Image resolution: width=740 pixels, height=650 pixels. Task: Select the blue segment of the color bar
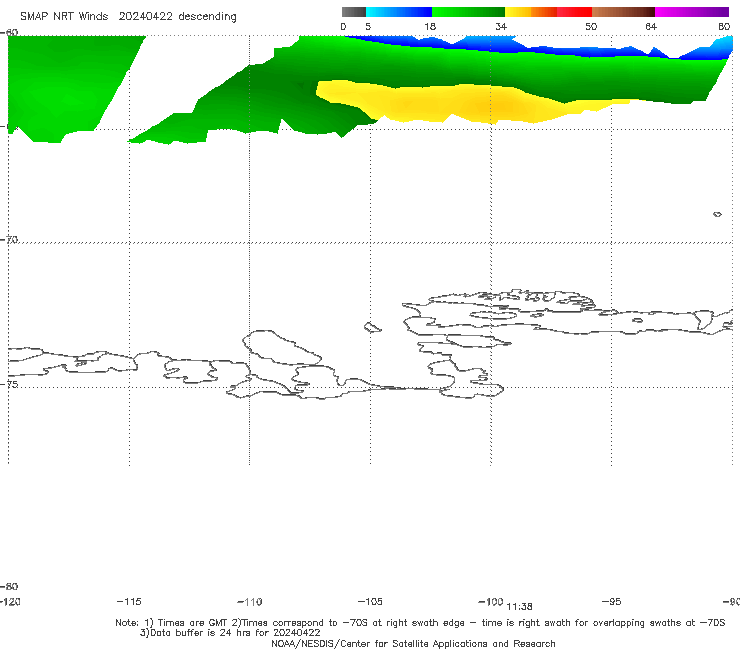pos(399,12)
